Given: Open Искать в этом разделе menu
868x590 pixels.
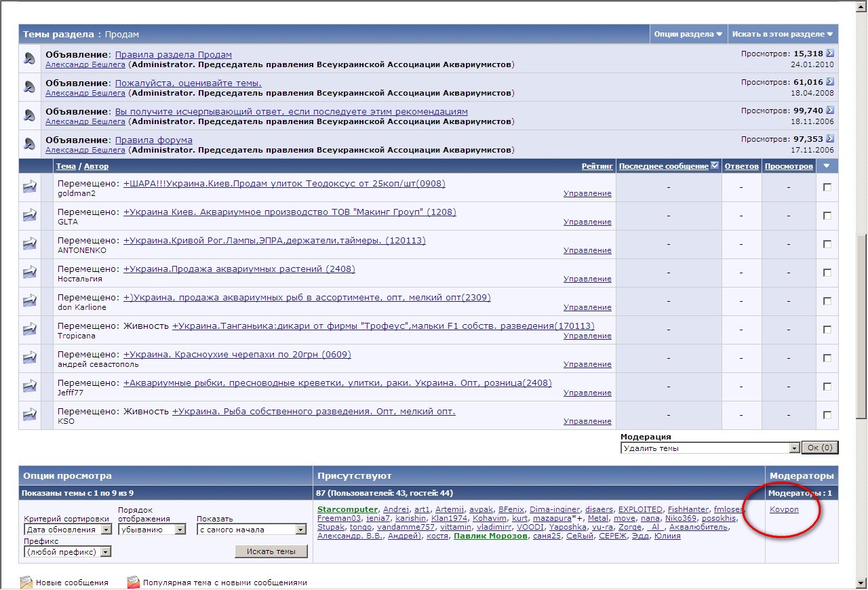Looking at the screenshot, I should tap(782, 34).
